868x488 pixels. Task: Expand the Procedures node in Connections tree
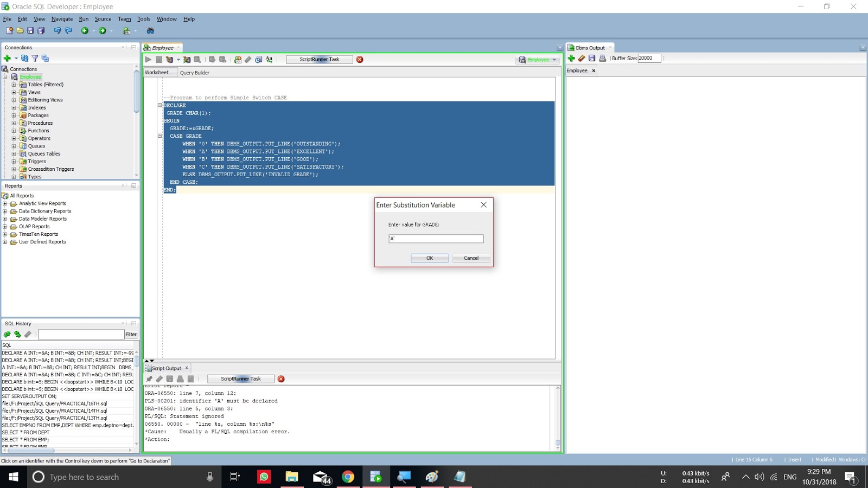[x=14, y=123]
